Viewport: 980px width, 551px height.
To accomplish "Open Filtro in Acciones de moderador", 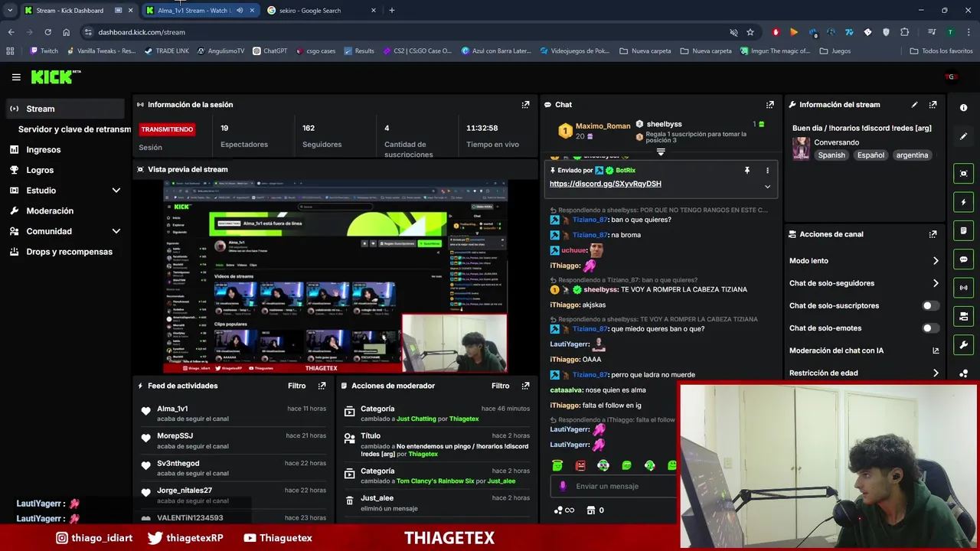I will coord(500,386).
